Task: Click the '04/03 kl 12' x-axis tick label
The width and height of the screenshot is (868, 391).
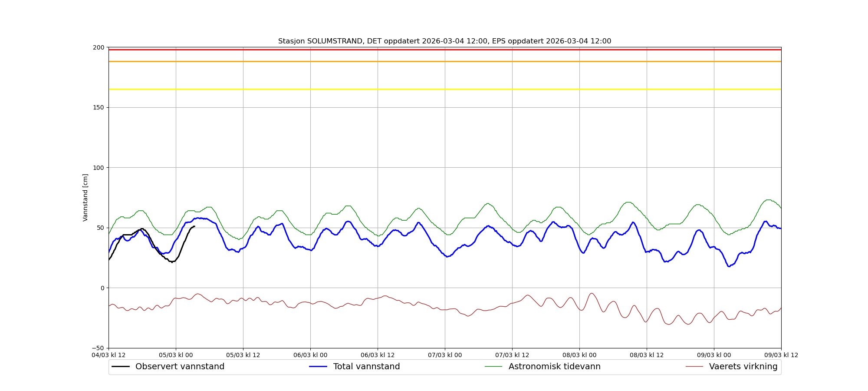Action: (108, 355)
